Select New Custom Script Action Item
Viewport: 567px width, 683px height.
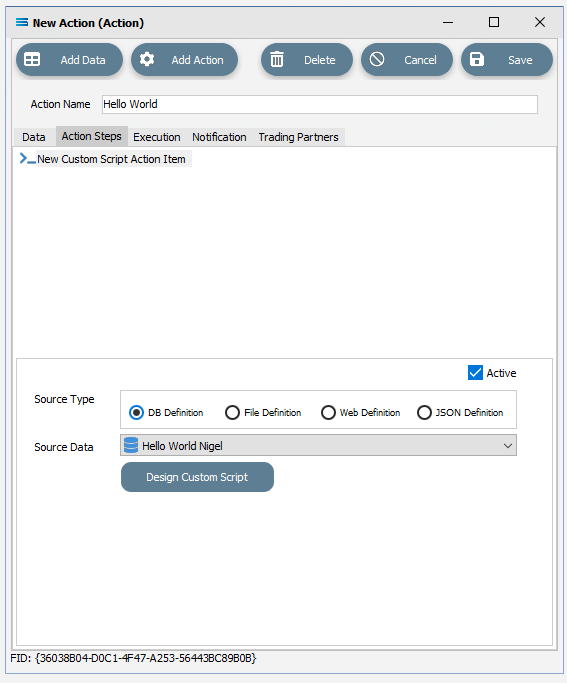(111, 159)
